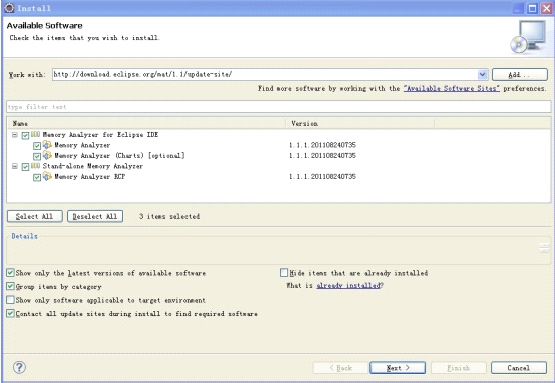Collapse Memory Analyzer for Eclipse IDE tree node
The height and width of the screenshot is (383, 555).
tap(15, 135)
